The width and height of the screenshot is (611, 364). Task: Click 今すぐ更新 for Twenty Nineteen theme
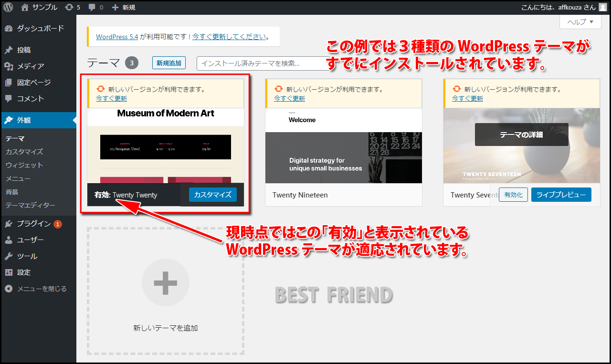[289, 98]
